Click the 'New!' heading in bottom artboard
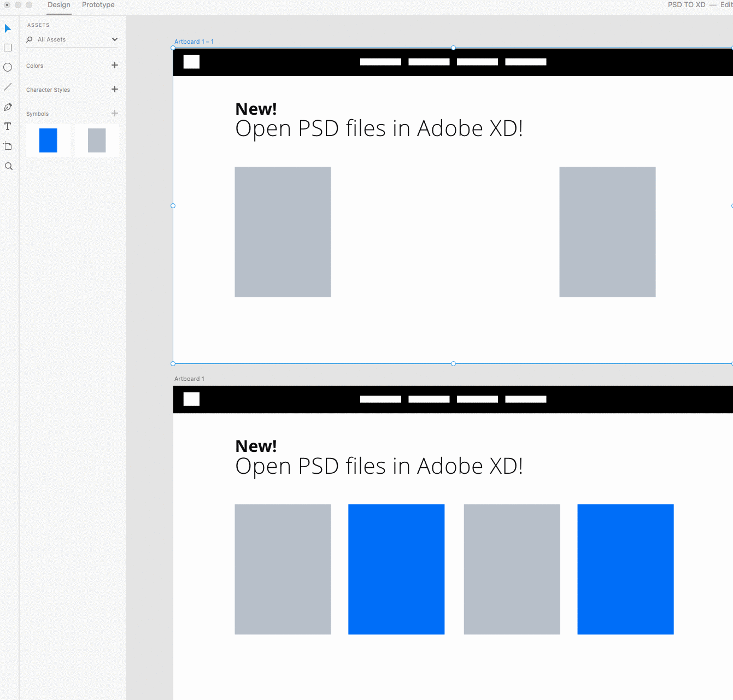The height and width of the screenshot is (700, 733). 256,446
